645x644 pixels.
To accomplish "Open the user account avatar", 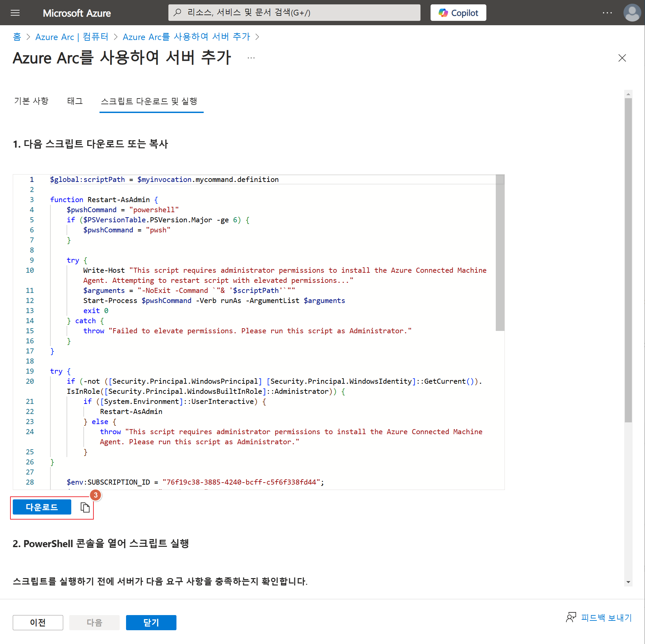I will pyautogui.click(x=632, y=13).
